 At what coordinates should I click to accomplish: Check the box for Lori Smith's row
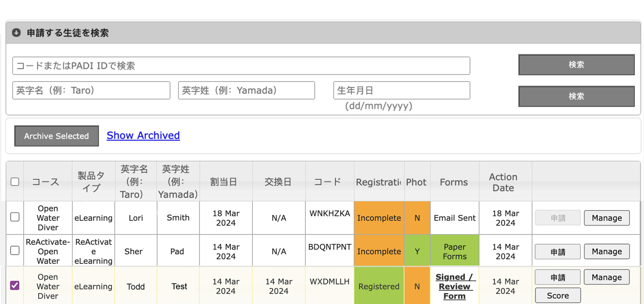pyautogui.click(x=15, y=217)
